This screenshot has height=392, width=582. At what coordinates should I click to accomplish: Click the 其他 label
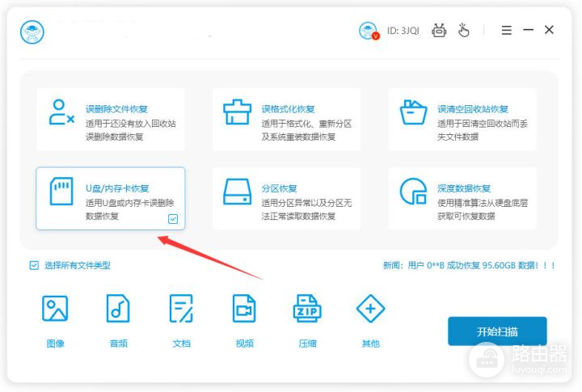click(x=370, y=344)
